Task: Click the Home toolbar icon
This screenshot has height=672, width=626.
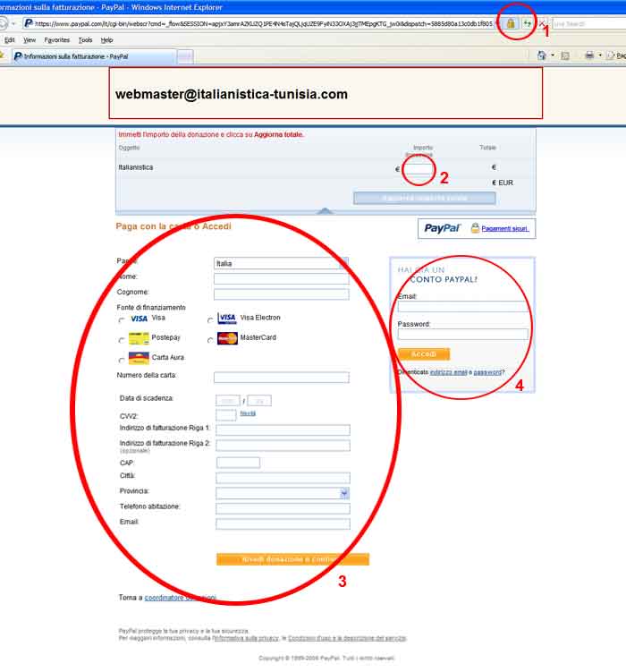Action: tap(542, 55)
